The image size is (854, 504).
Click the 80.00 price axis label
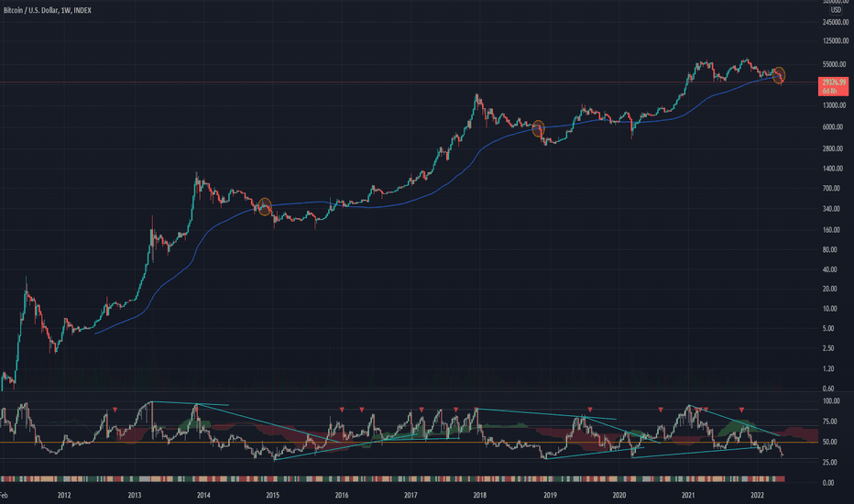(830, 249)
